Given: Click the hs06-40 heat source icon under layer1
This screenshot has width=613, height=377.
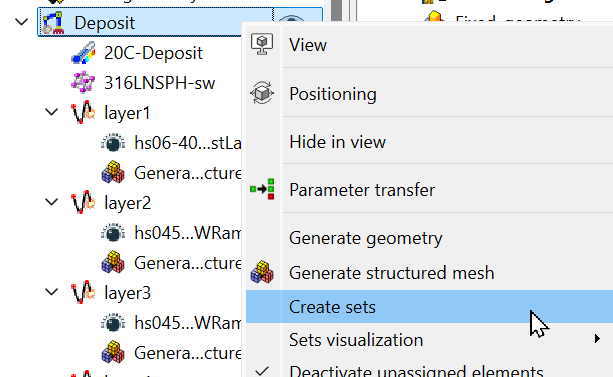Looking at the screenshot, I should [x=113, y=143].
